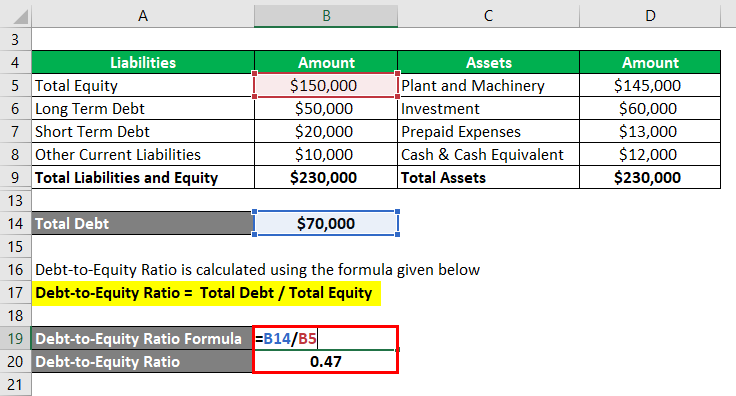Select the Debt-to-Equity Ratio Formula label
The image size is (736, 396).
coord(143,338)
